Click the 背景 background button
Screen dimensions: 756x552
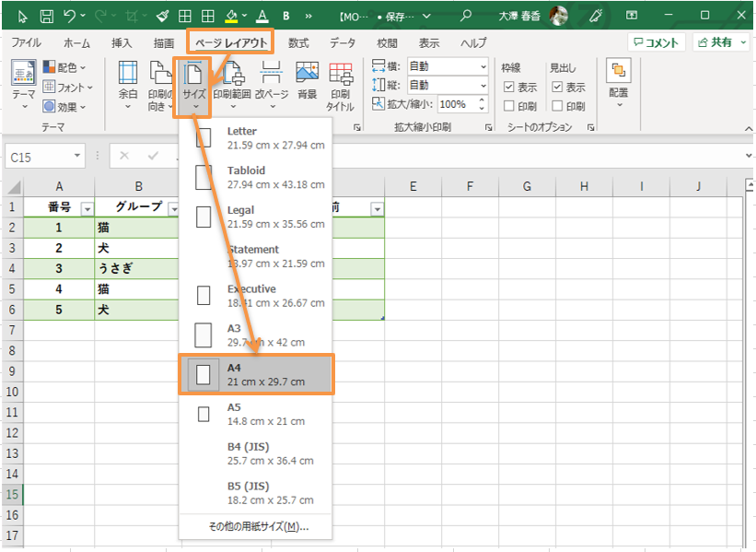click(x=308, y=80)
